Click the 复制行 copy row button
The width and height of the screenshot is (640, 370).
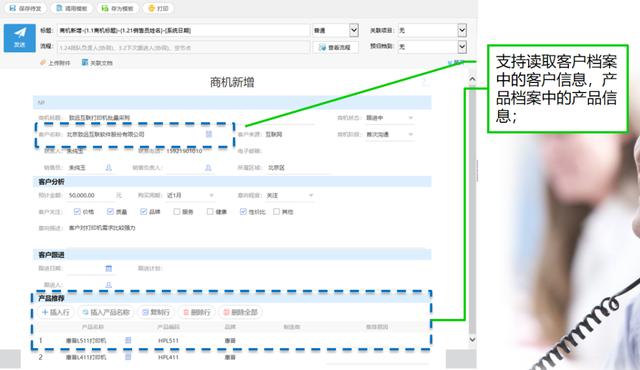click(x=156, y=312)
